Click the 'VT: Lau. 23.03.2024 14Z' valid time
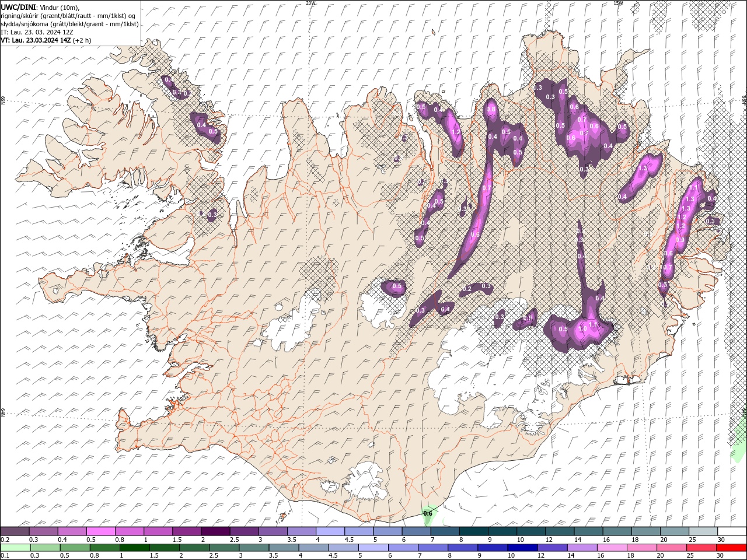The width and height of the screenshot is (747, 560). [x=36, y=40]
